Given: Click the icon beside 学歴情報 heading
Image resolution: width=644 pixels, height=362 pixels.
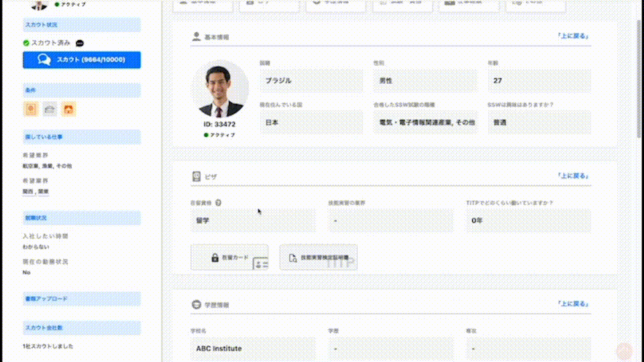Looking at the screenshot, I should point(196,304).
